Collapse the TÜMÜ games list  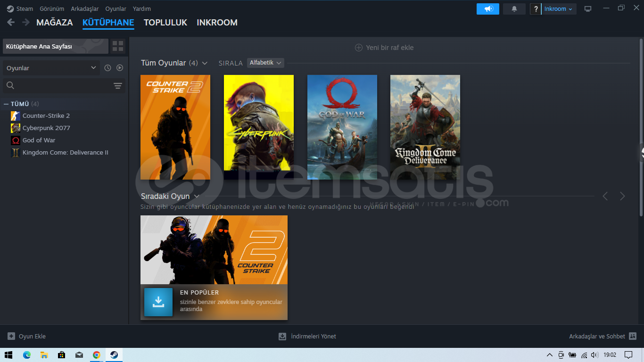[6, 104]
